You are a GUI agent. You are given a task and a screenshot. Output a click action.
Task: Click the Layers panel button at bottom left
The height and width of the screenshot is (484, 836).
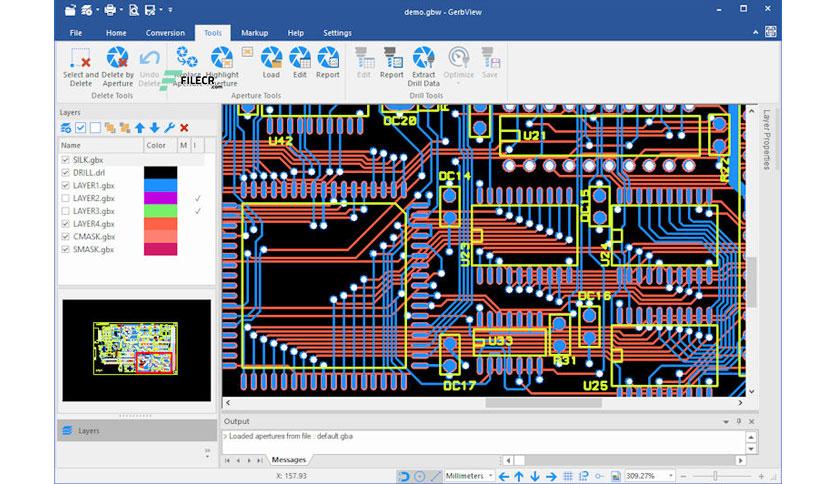pos(136,431)
